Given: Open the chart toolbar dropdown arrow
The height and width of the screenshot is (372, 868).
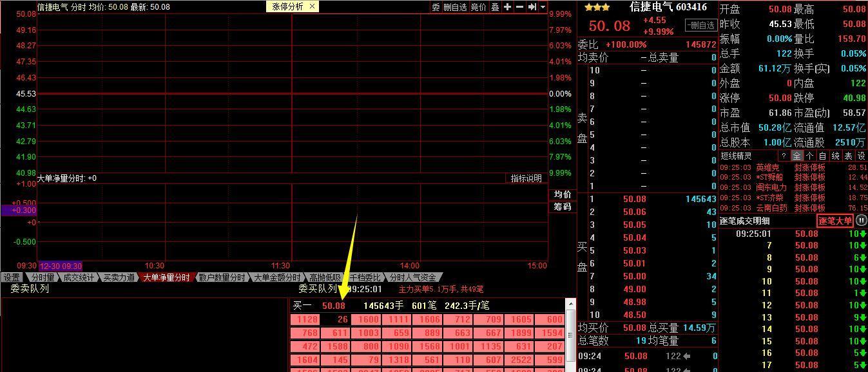Looking at the screenshot, I should click(x=543, y=7).
